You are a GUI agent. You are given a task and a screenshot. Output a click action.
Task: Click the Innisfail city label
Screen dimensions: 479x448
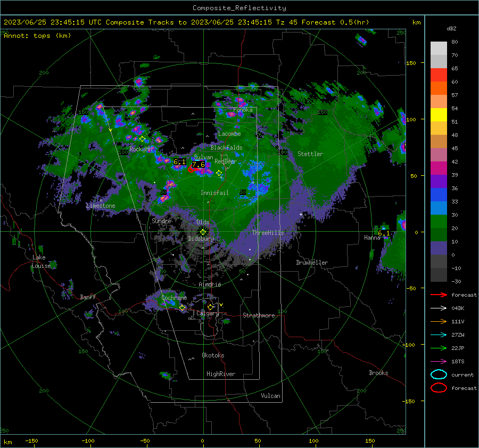pos(214,193)
